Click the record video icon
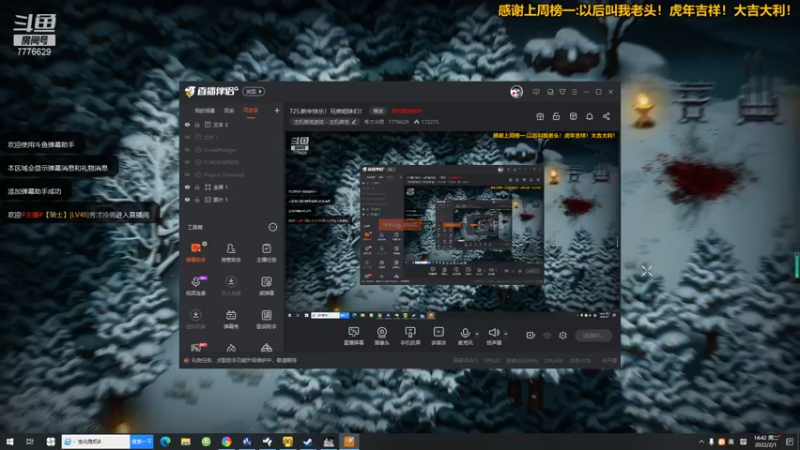Image resolution: width=800 pixels, height=450 pixels. pyautogui.click(x=531, y=335)
